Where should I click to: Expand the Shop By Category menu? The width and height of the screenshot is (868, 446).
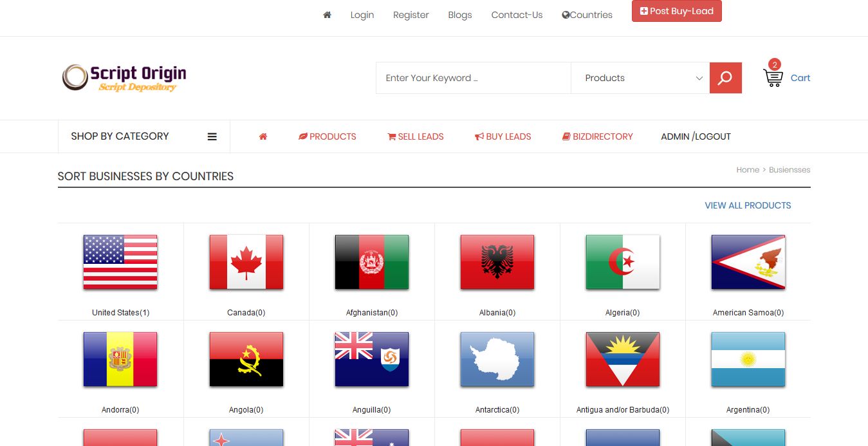(143, 136)
